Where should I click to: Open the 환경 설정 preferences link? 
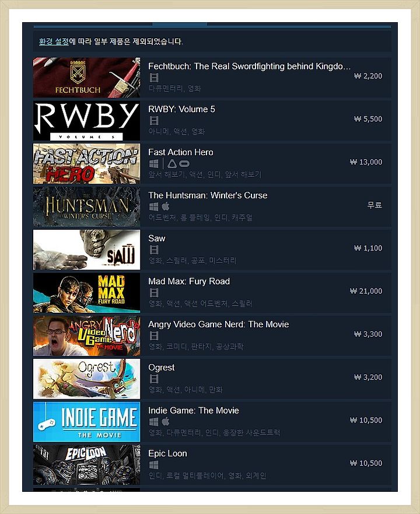tap(54, 41)
